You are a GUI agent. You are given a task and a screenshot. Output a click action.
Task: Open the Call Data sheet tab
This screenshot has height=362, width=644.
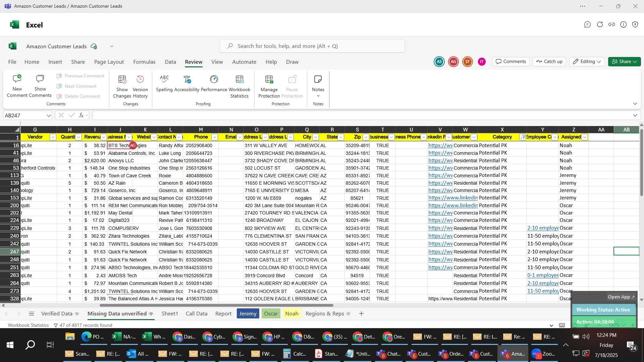pos(197,314)
